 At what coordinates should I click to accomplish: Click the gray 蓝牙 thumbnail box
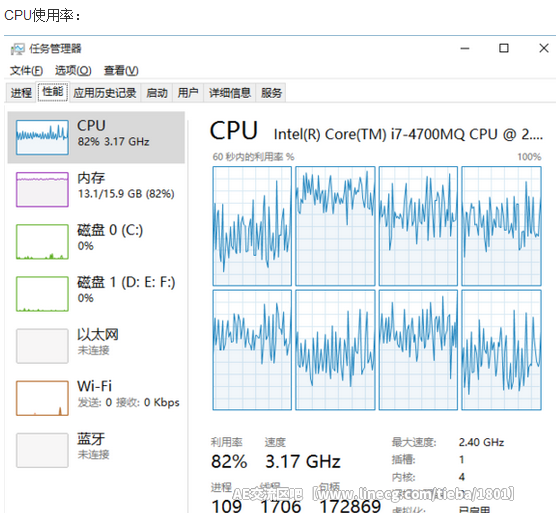pos(42,450)
